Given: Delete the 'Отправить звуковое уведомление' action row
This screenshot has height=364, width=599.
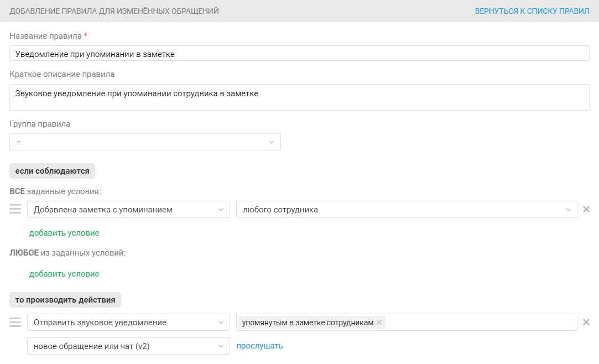Looking at the screenshot, I should click(586, 322).
